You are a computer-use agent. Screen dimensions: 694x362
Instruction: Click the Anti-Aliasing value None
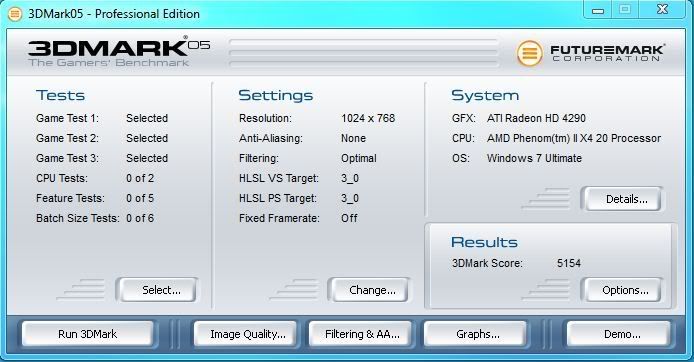click(x=353, y=138)
